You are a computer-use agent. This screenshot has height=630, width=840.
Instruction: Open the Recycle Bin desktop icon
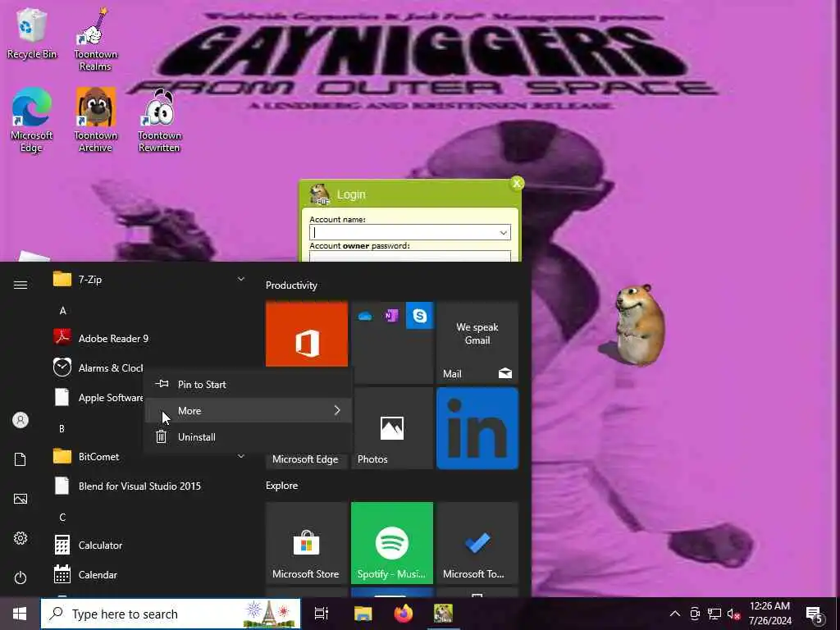[31, 34]
